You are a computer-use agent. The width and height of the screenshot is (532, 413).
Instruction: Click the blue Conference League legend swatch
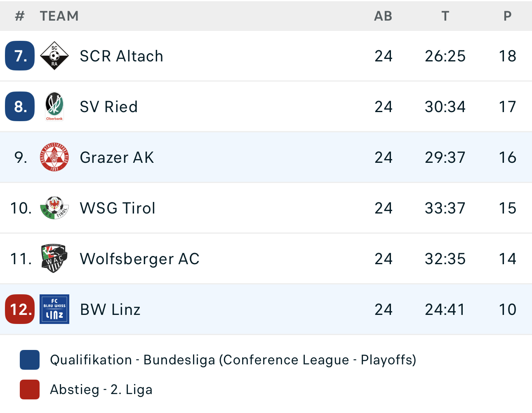(x=30, y=360)
